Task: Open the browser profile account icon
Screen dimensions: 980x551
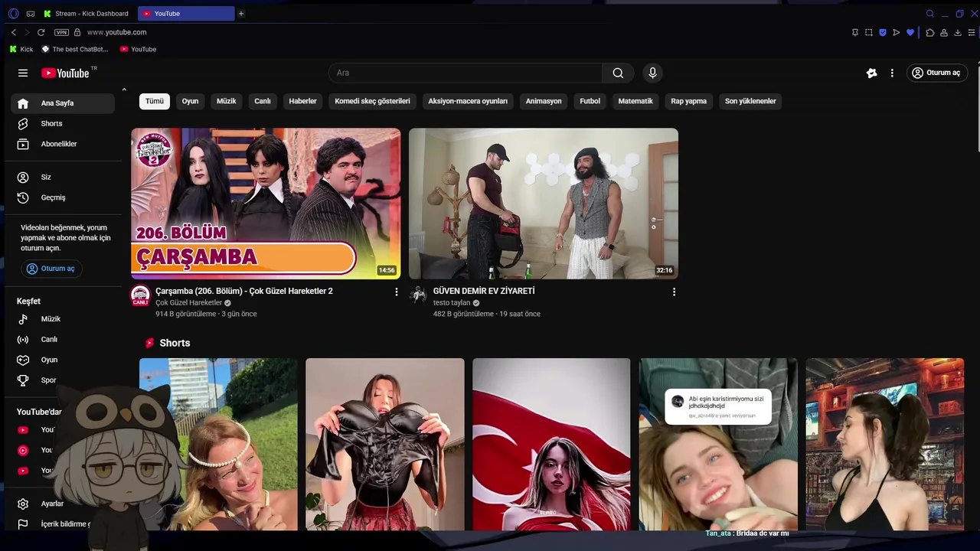Action: [944, 32]
